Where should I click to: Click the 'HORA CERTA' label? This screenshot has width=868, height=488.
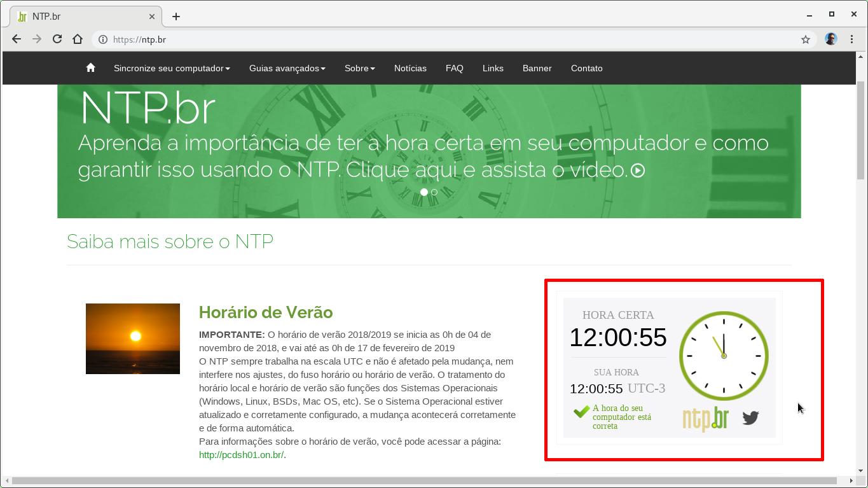[618, 315]
